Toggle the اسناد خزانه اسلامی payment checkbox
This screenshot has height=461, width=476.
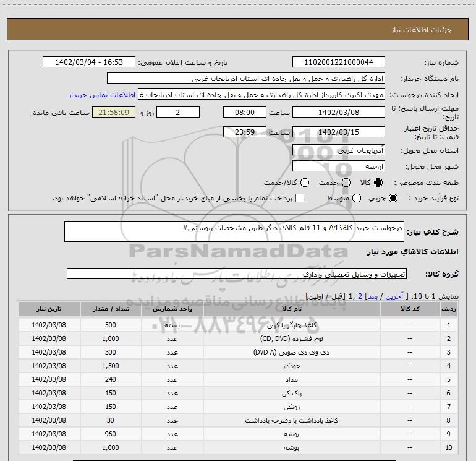(x=300, y=198)
